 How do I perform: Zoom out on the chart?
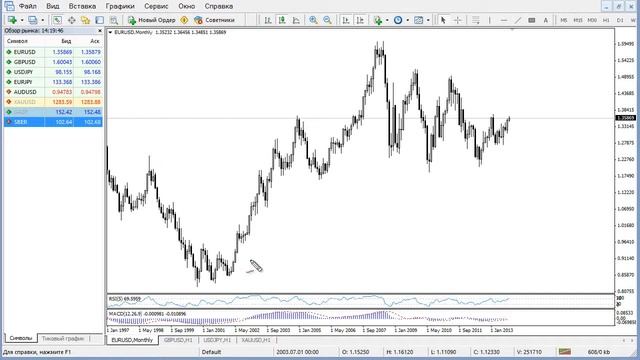(327, 20)
